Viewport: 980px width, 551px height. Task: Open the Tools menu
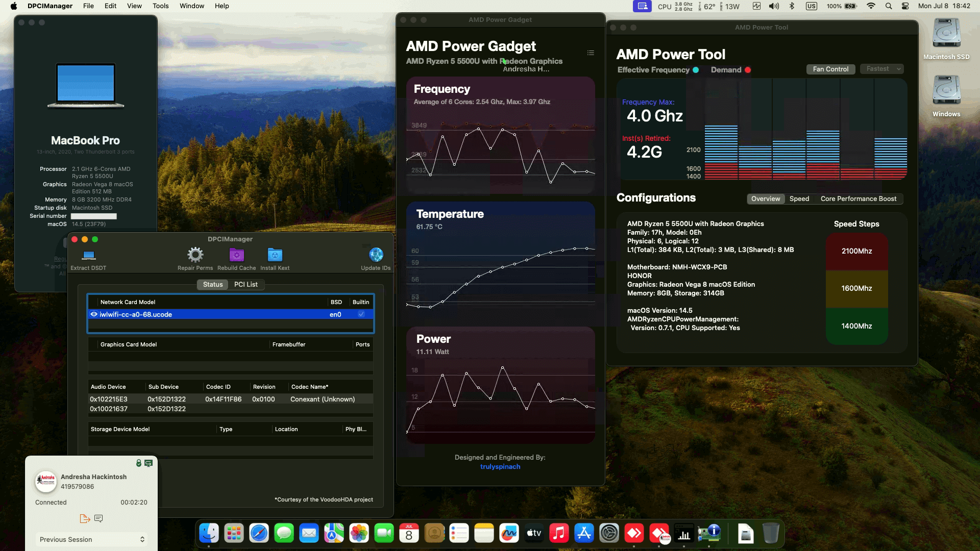tap(160, 6)
